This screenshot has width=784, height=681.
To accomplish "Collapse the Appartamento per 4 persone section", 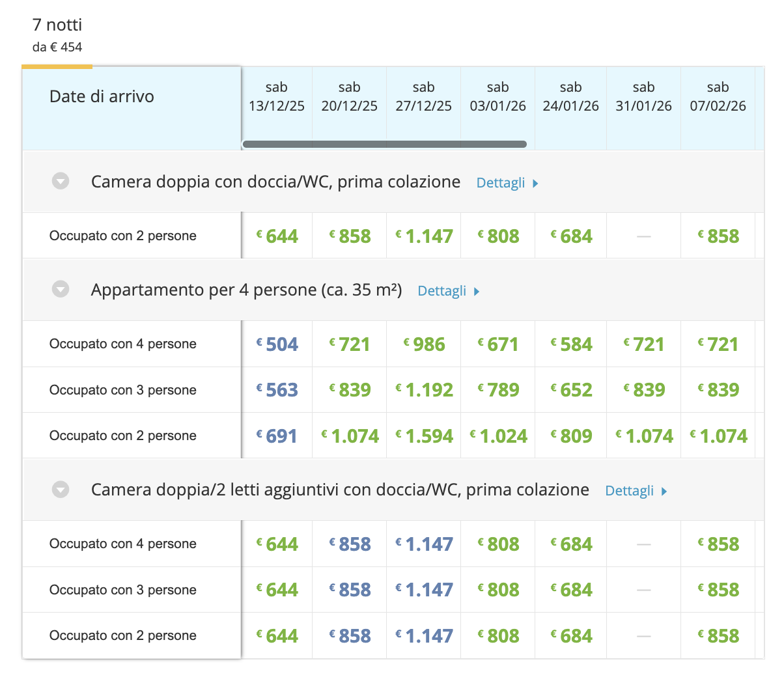I will [61, 289].
